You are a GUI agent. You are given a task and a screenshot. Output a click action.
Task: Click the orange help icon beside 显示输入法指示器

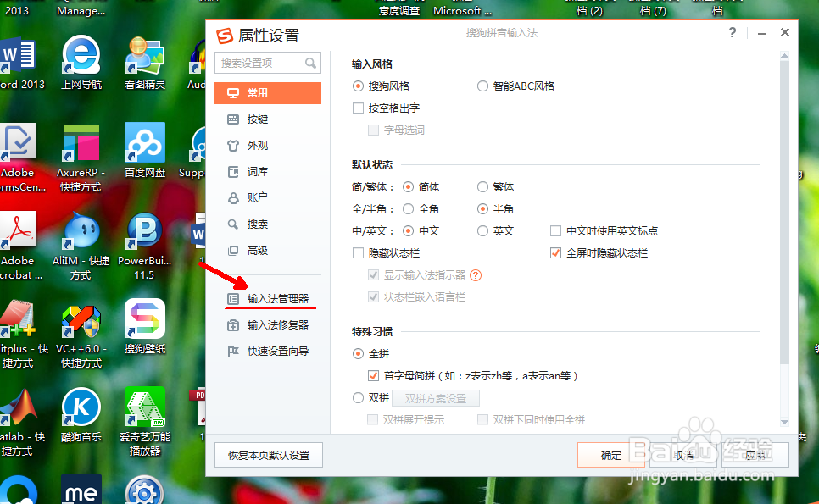(476, 275)
